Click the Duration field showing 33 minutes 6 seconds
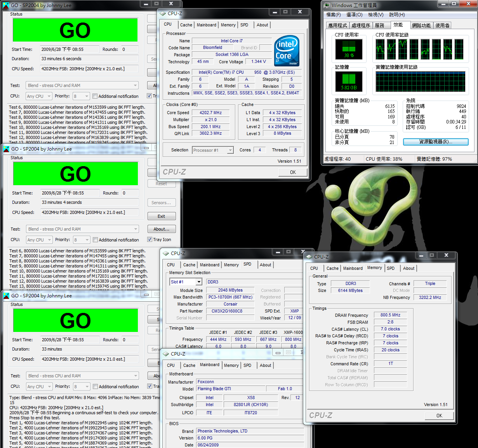Screen dimensions: 478x448 [89, 59]
